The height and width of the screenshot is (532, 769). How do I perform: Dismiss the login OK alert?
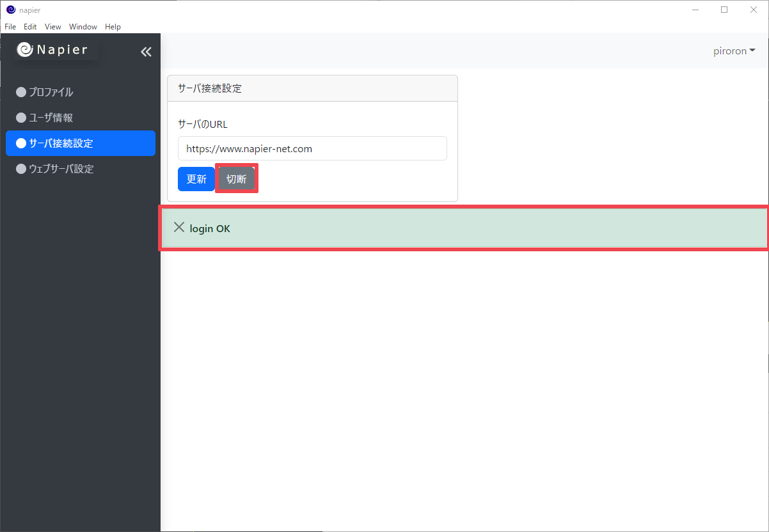(179, 227)
